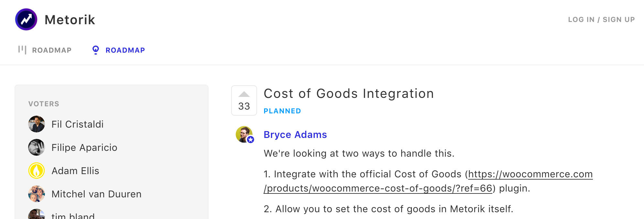
Task: Click the Metorik brand name
Action: 70,20
